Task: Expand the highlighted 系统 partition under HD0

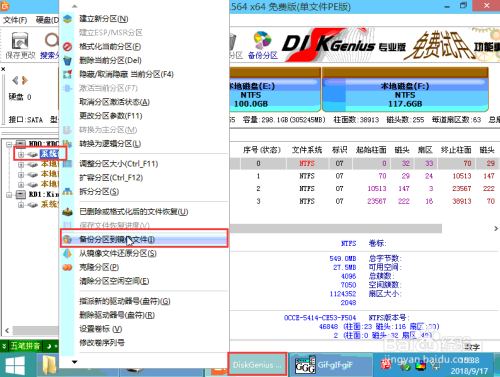Action: (21, 154)
